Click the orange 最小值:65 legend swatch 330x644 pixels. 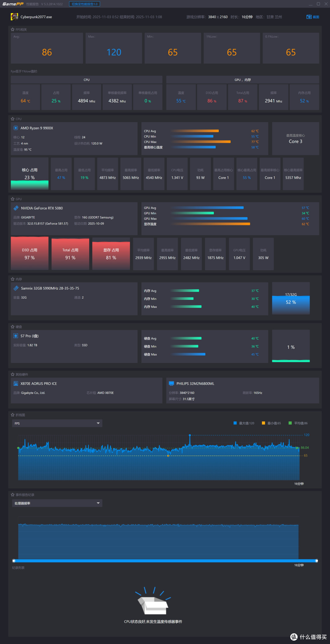[x=263, y=423]
